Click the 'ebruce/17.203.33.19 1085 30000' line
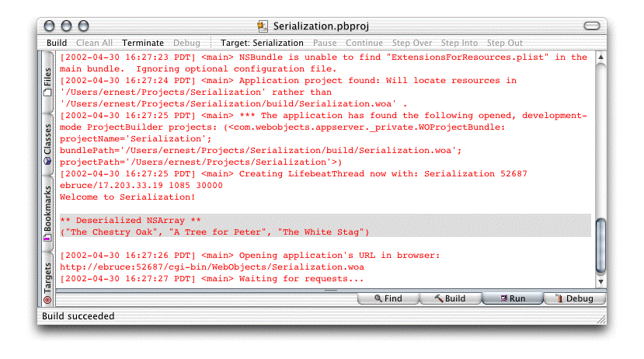The image size is (644, 359). coord(141,185)
